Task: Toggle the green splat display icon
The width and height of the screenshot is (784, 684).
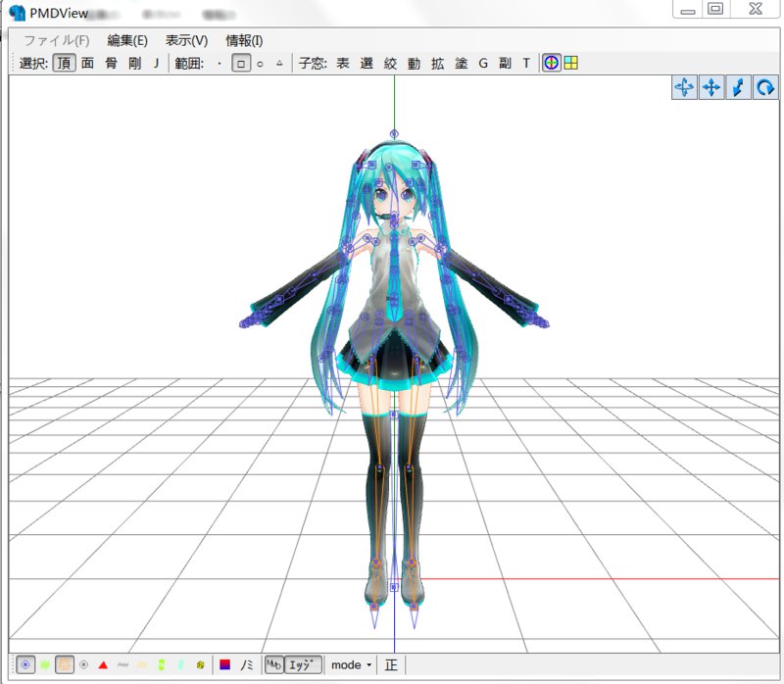Action: click(x=45, y=665)
